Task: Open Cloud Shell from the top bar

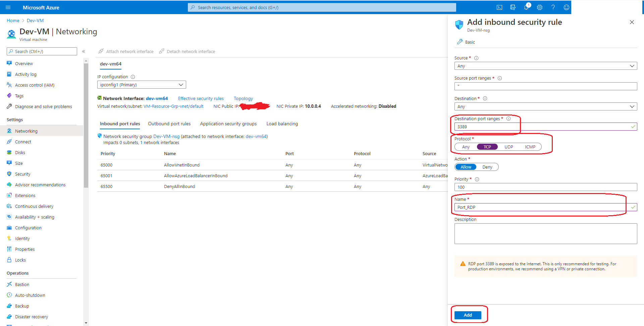Action: click(499, 7)
